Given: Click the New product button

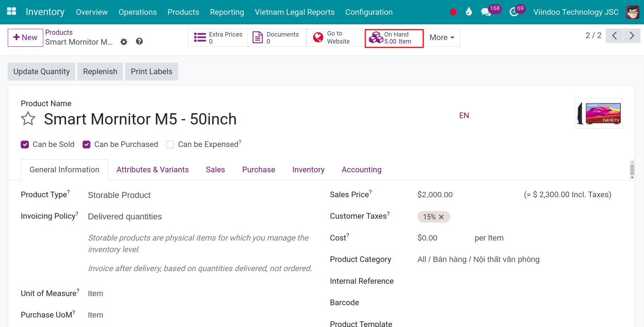Looking at the screenshot, I should [x=25, y=38].
